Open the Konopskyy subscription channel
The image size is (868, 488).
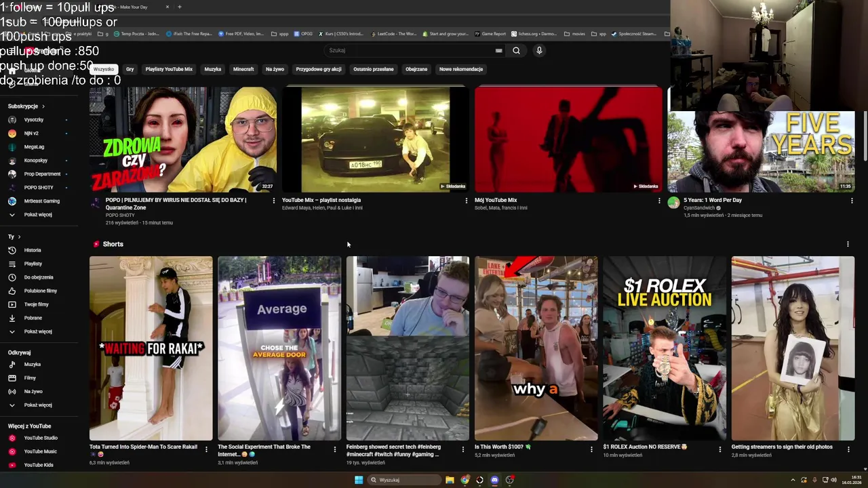tap(35, 161)
